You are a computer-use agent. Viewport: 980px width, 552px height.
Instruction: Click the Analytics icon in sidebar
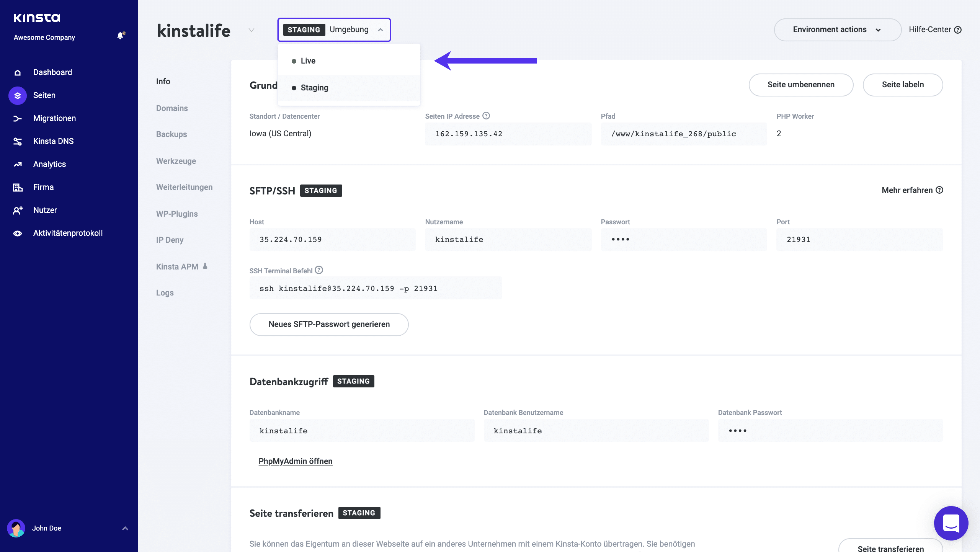[x=18, y=164]
